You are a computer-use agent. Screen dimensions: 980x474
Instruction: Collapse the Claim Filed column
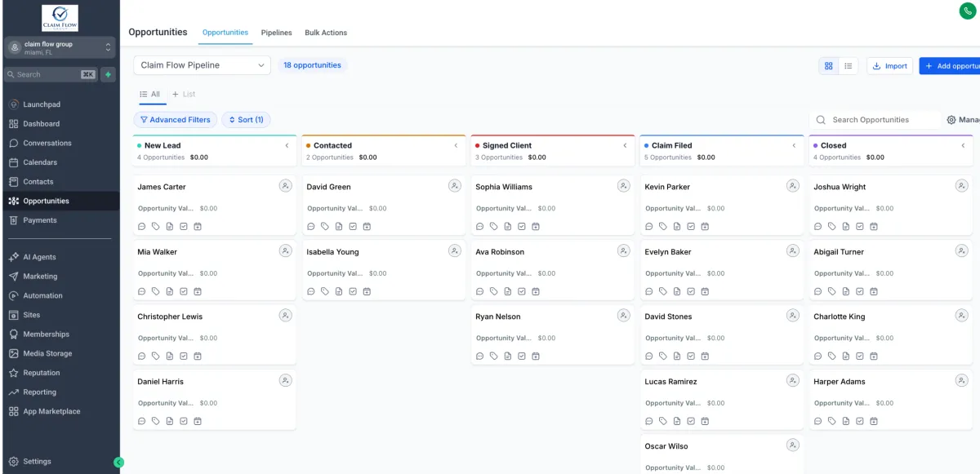(794, 146)
